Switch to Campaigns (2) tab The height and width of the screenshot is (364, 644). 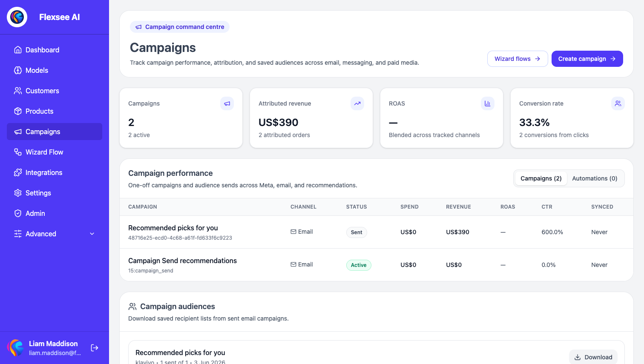point(541,178)
